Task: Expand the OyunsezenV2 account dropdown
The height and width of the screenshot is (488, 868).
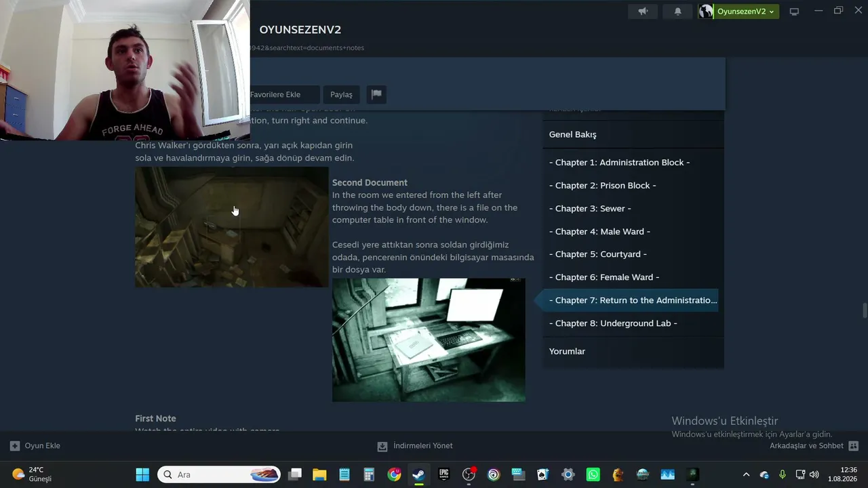Action: tap(745, 12)
